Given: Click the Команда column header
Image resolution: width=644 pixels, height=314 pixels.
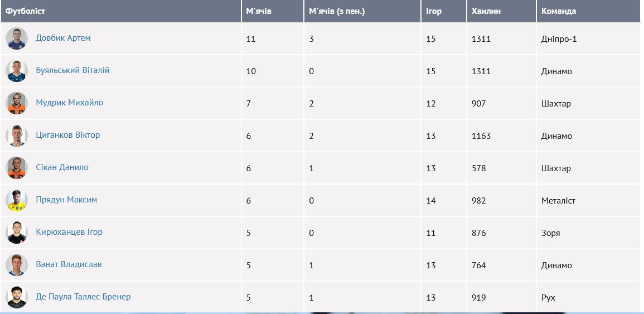Looking at the screenshot, I should tap(559, 11).
